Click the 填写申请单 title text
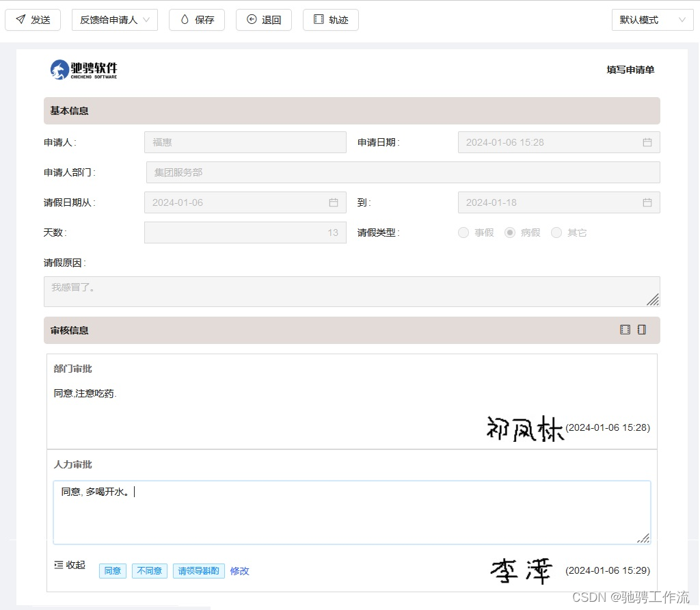The width and height of the screenshot is (700, 610). coord(630,70)
